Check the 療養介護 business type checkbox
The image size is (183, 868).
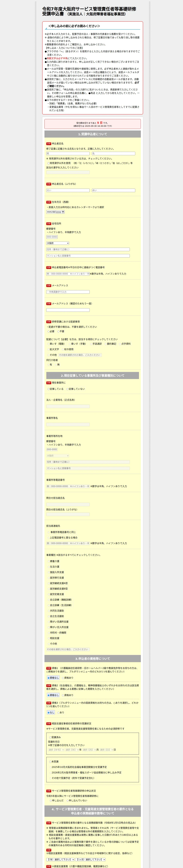pos(49,561)
